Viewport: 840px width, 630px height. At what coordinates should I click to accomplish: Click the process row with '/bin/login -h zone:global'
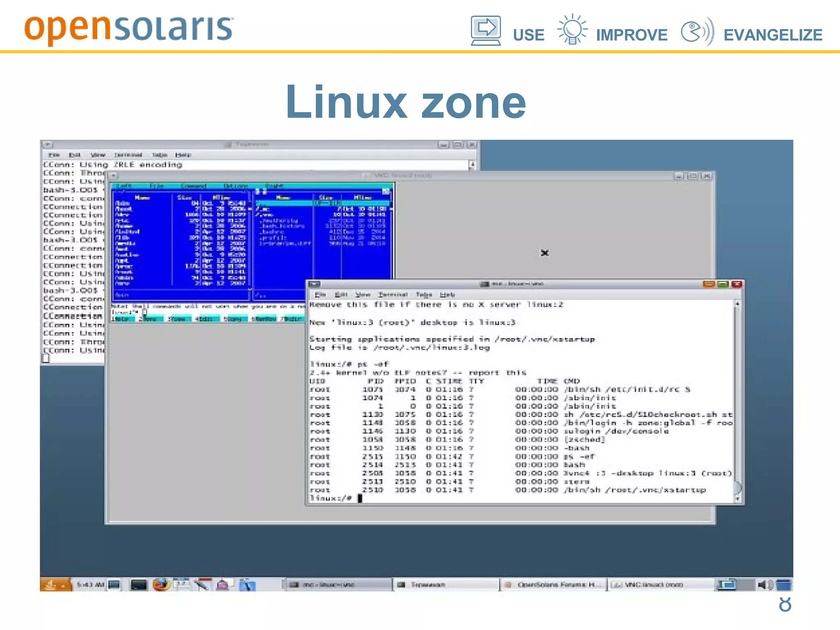tap(521, 423)
